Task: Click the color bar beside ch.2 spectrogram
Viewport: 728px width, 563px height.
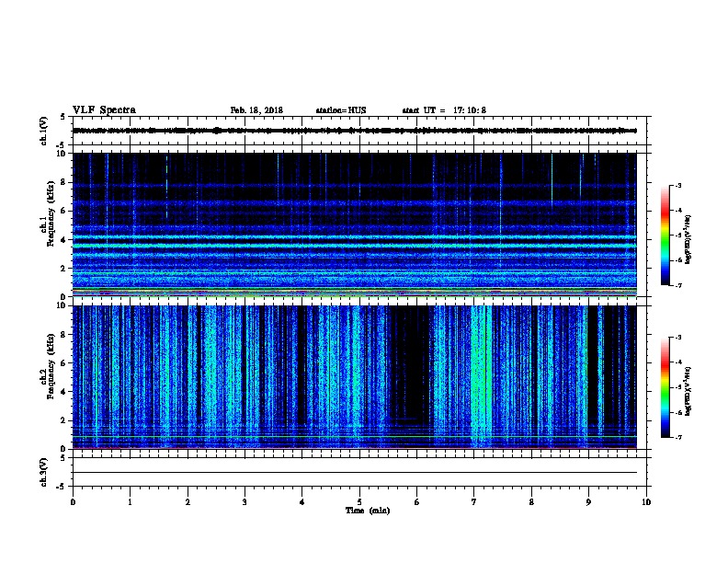Action: point(665,387)
